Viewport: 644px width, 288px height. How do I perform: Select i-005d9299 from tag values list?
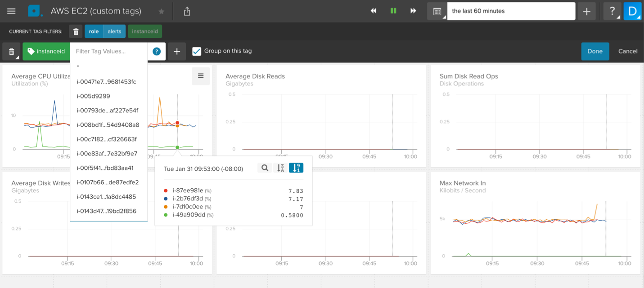pyautogui.click(x=94, y=96)
